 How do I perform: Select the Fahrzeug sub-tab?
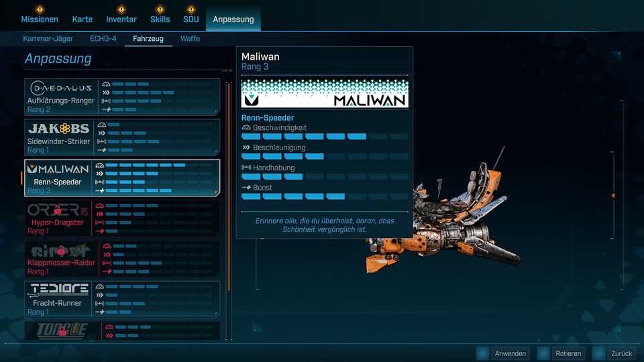148,39
